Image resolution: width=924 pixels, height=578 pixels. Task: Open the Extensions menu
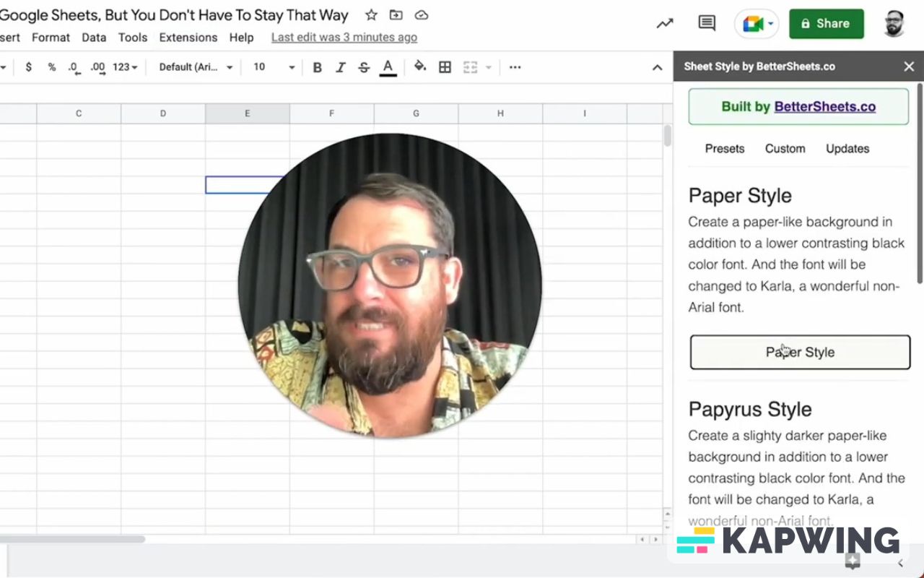188,38
